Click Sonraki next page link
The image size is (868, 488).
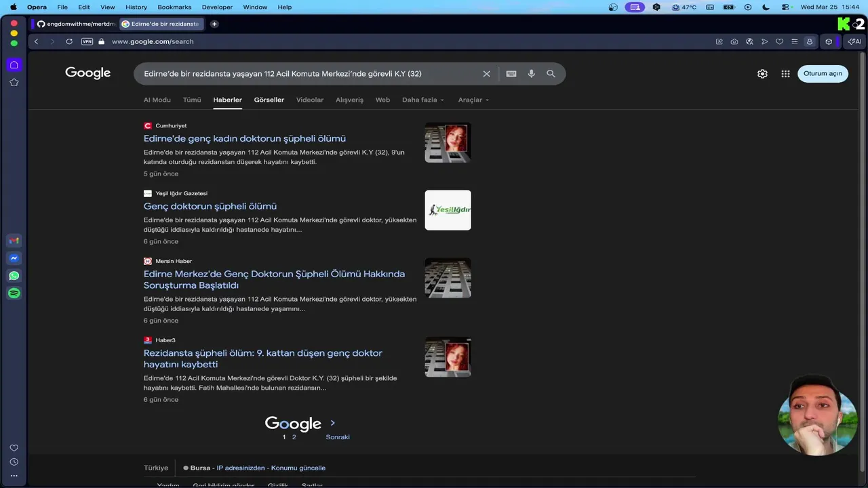click(338, 437)
